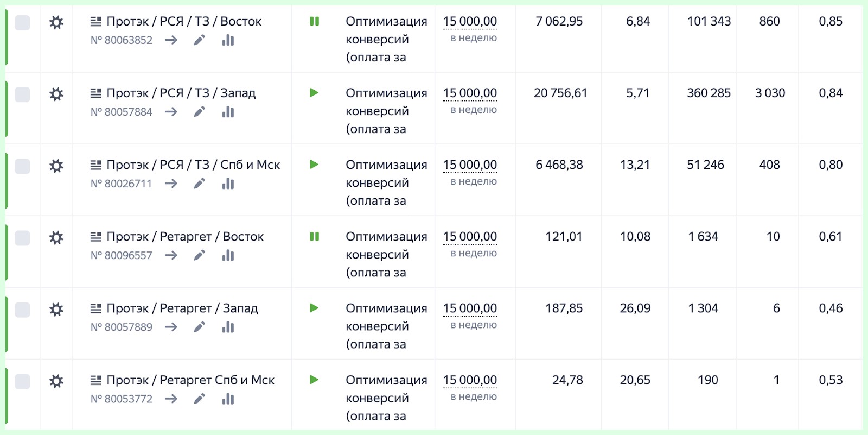Click paused status icon for Протэк / Ретаргет / Восток
Viewport: 868px width, 435px height.
coord(314,236)
